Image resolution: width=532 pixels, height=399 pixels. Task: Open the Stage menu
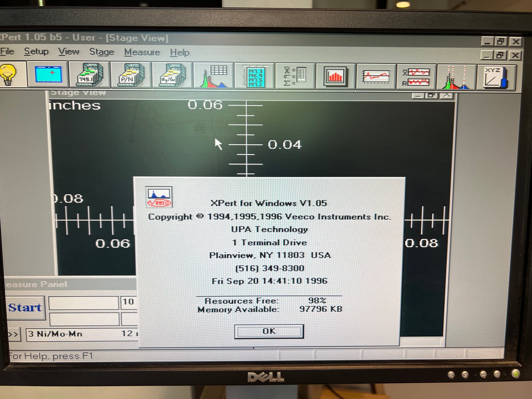point(101,52)
